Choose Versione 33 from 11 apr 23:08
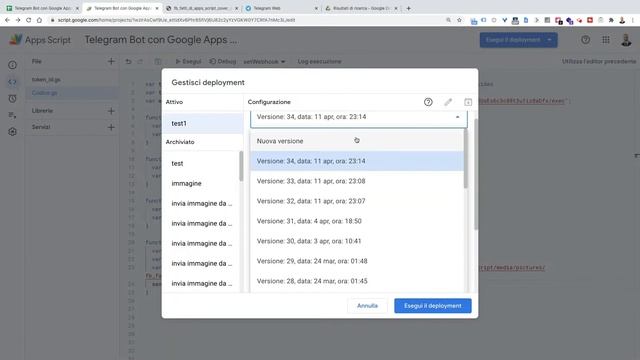 click(x=357, y=181)
